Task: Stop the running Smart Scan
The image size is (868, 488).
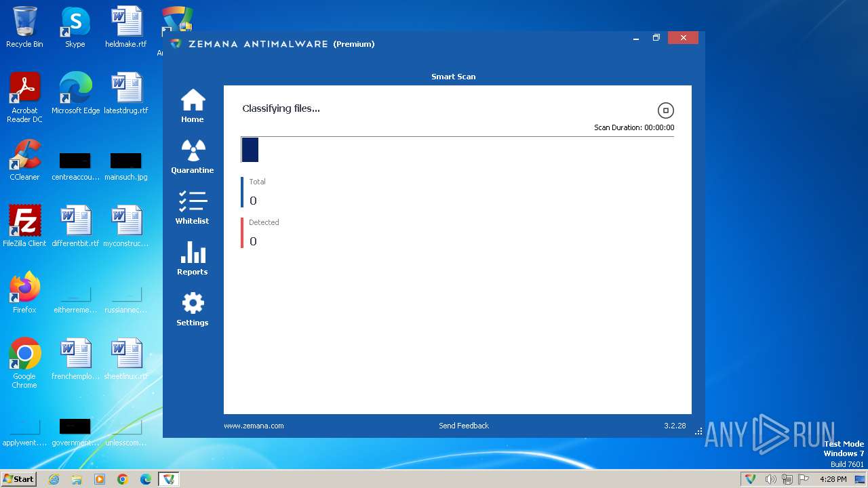Action: (x=665, y=110)
